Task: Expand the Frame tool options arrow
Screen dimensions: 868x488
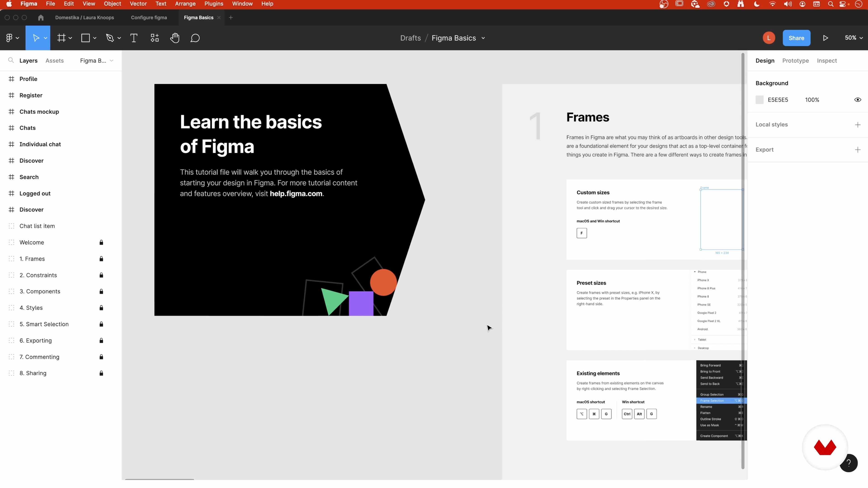Action: [70, 38]
